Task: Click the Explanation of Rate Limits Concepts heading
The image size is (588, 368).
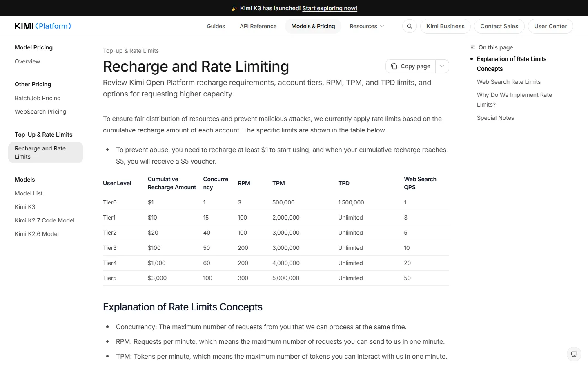Action: 183,307
